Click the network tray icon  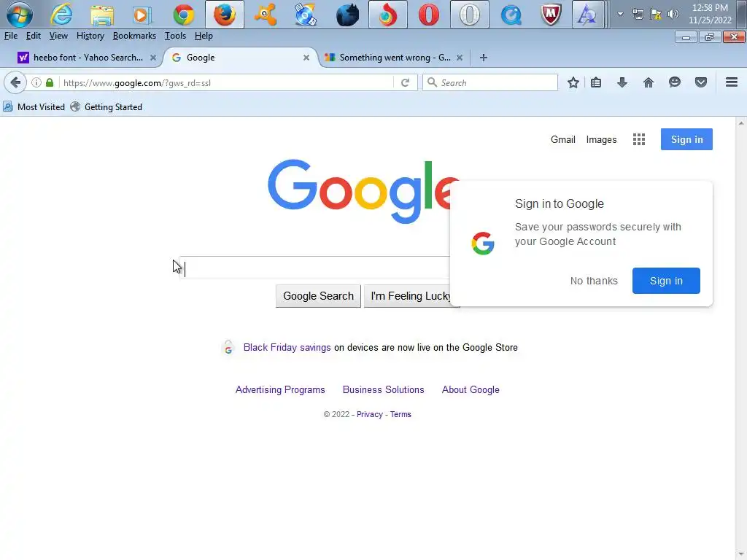point(638,15)
